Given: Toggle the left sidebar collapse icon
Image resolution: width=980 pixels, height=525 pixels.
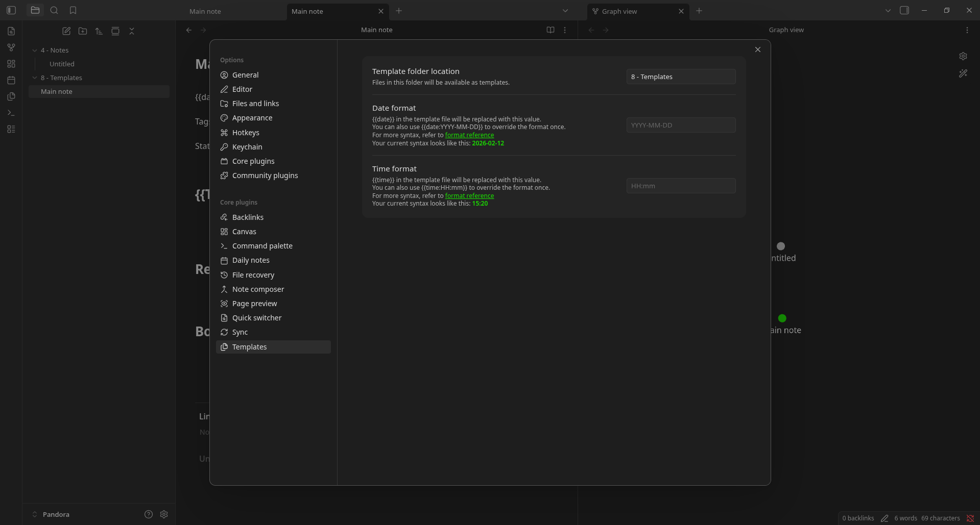Looking at the screenshot, I should [11, 10].
